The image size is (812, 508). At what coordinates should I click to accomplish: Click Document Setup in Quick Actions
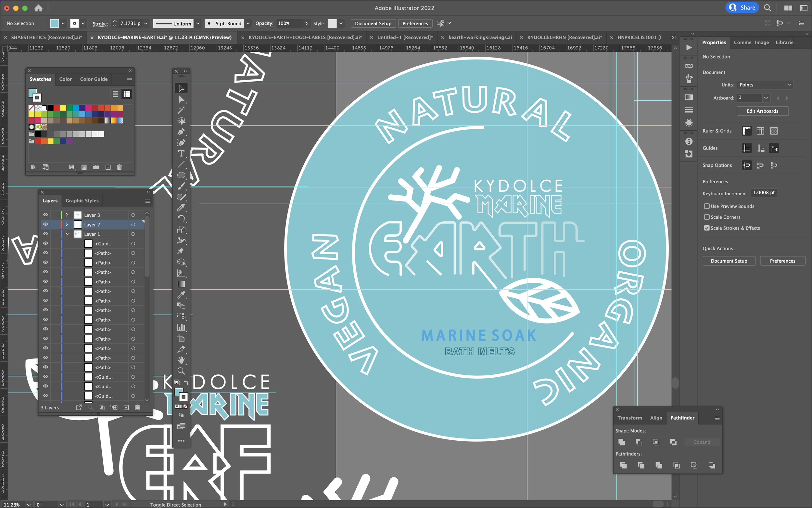(729, 261)
